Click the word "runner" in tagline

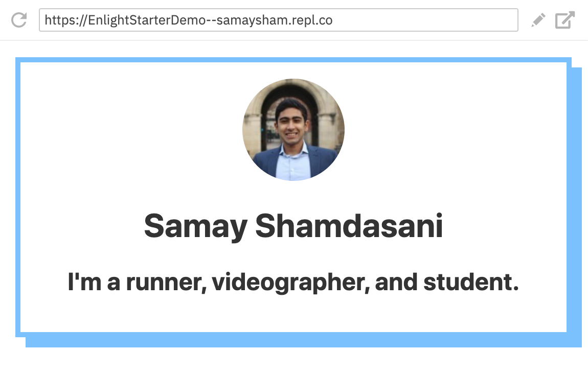[x=166, y=282]
